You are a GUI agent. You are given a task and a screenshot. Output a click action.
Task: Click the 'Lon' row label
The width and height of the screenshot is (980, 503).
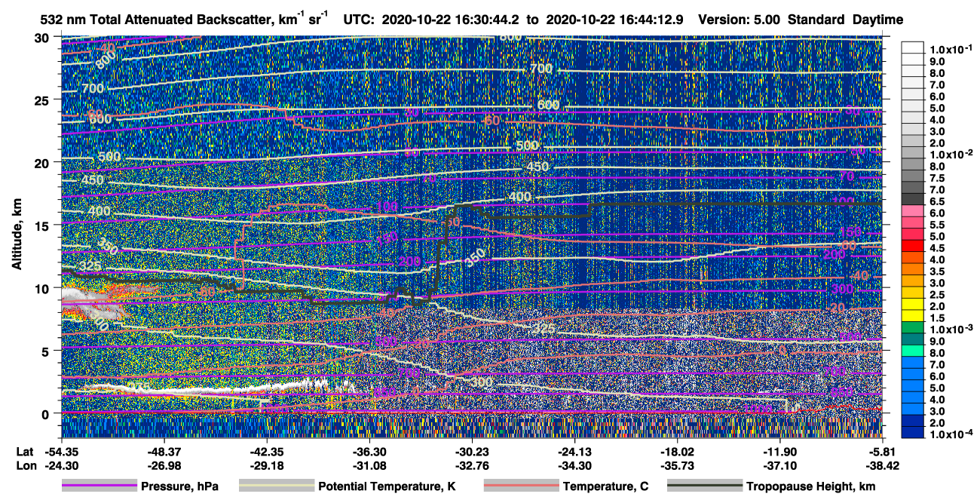(x=25, y=466)
